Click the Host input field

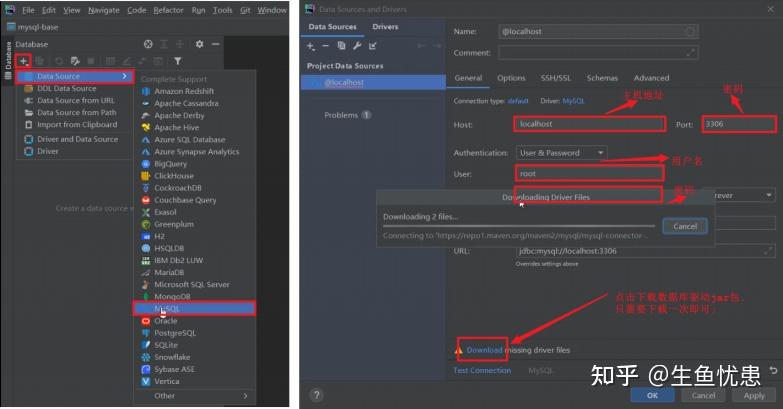[x=589, y=124]
